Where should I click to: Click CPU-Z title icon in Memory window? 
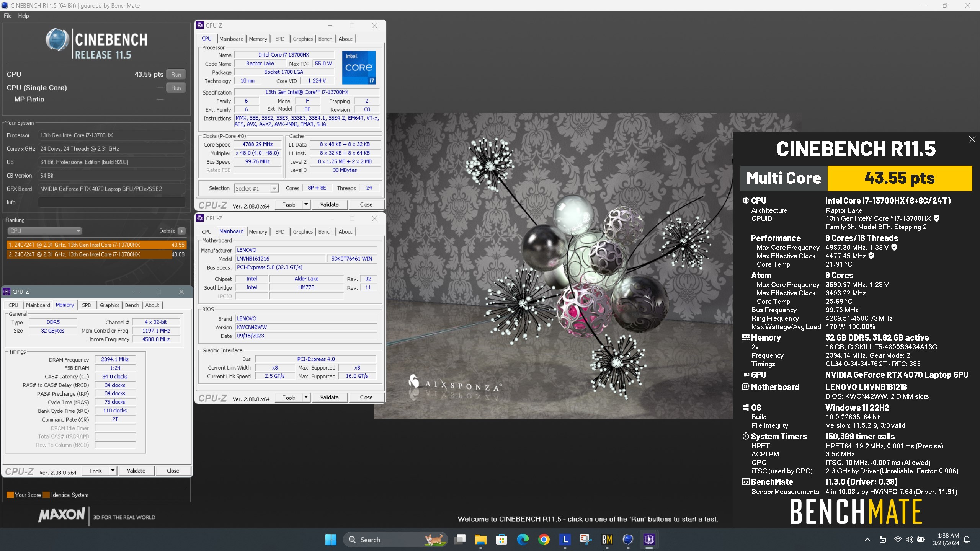pyautogui.click(x=7, y=292)
